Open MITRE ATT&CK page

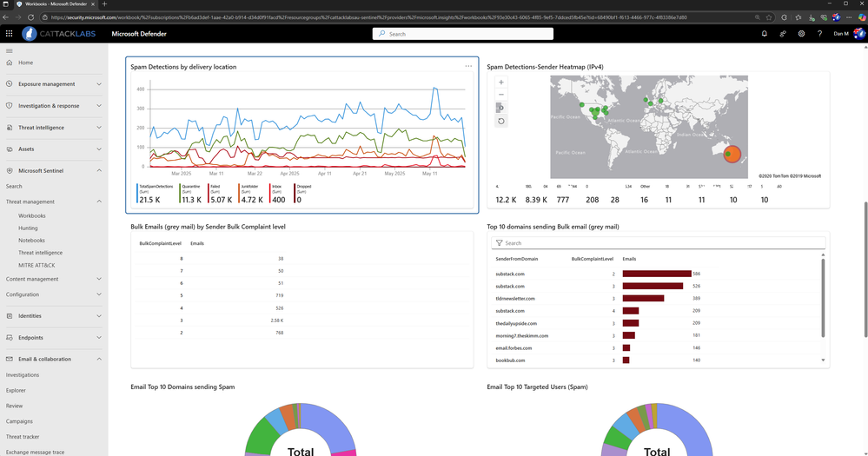36,265
